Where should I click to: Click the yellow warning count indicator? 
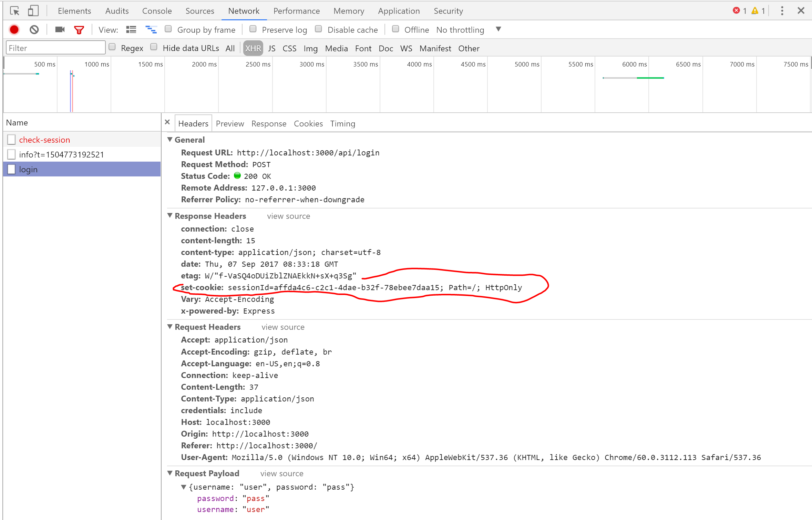pyautogui.click(x=758, y=11)
